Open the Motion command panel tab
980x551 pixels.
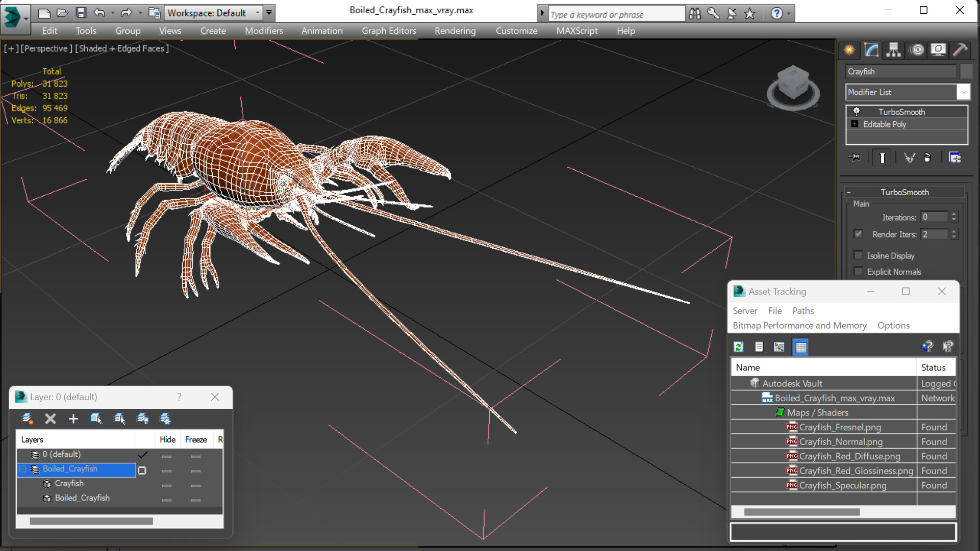coord(917,50)
